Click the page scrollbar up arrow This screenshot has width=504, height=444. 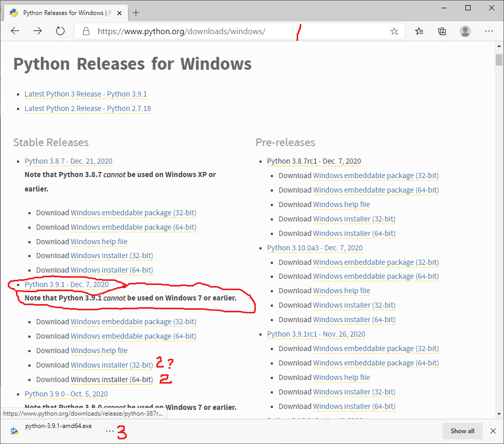499,46
